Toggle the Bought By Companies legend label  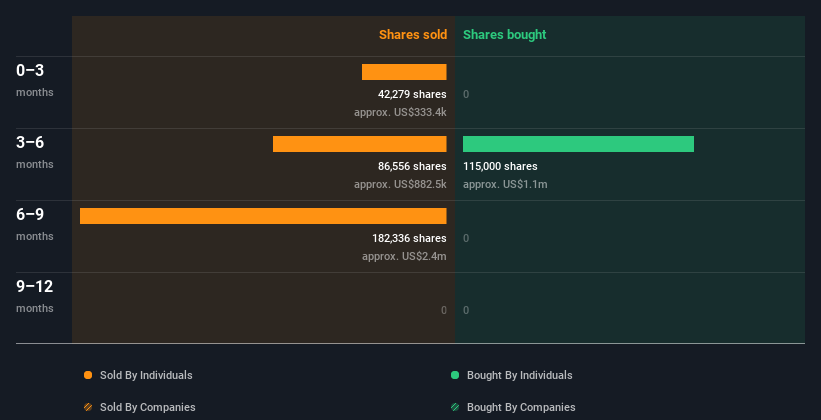click(x=521, y=407)
